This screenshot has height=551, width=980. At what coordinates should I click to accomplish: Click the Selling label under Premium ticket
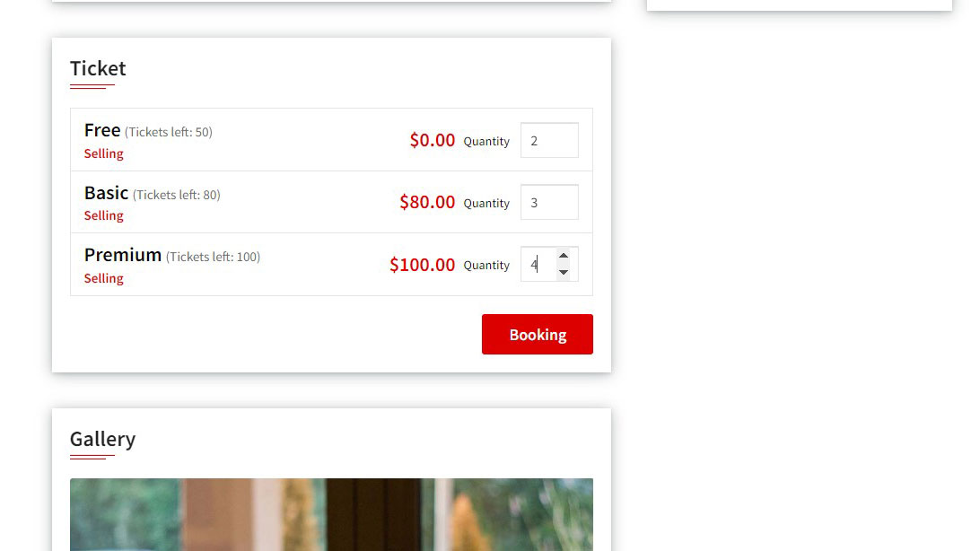pos(103,278)
